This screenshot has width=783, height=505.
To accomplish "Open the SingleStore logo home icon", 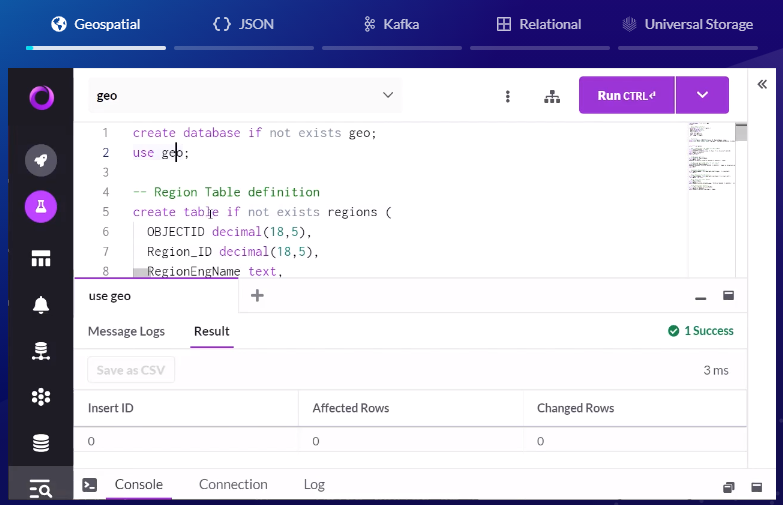I will coord(41,97).
